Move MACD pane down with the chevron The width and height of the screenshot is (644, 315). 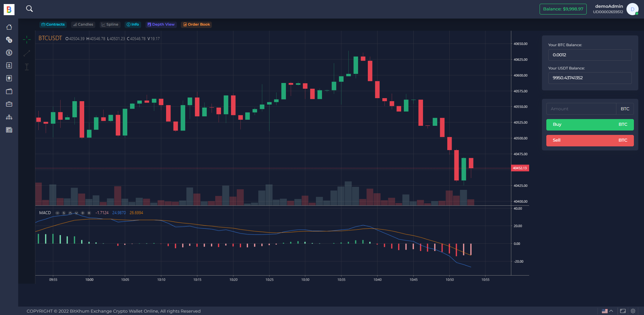tap(76, 213)
